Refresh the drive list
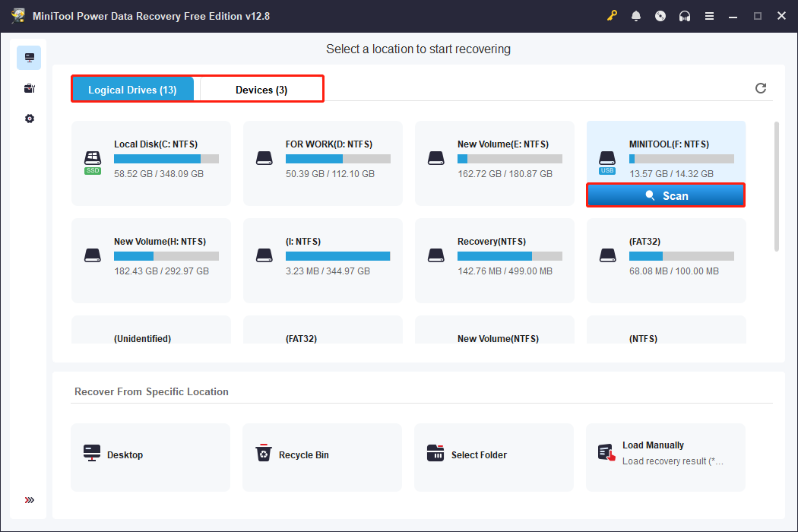 click(x=761, y=88)
